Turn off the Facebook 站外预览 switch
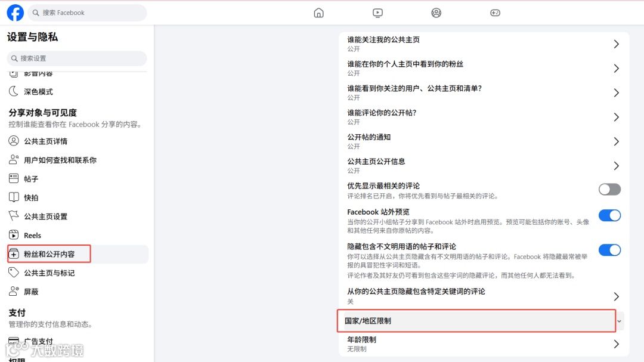Screen dimensions: 644x362 coord(609,215)
